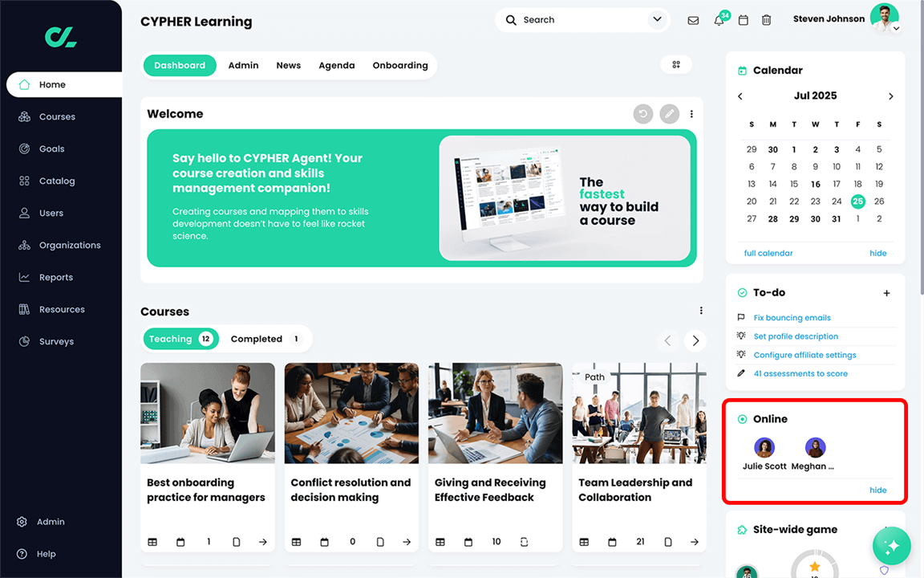Switch to the Onboarding tab
Screen dimensions: 924x578
pos(400,66)
